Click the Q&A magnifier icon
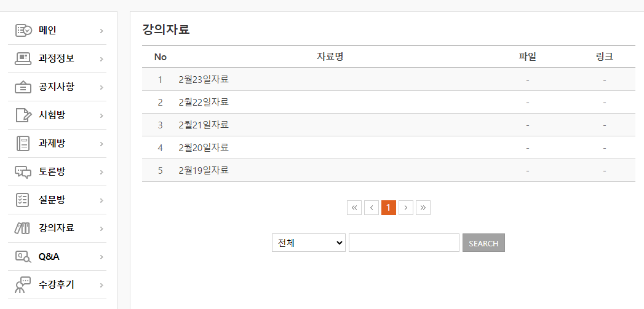Image resolution: width=644 pixels, height=309 pixels. [x=23, y=256]
